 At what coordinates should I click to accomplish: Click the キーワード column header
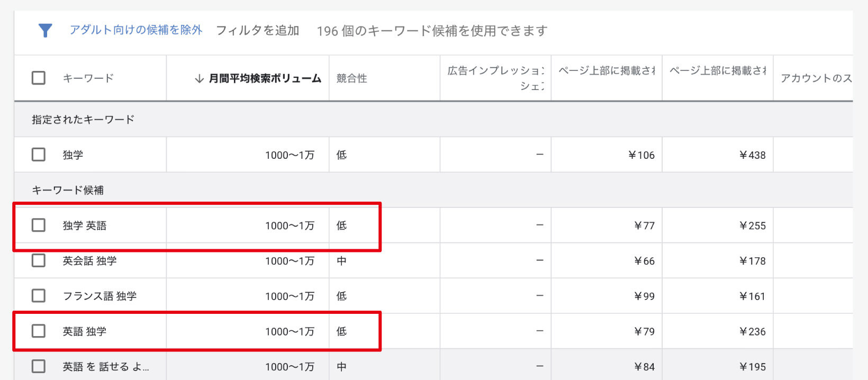(88, 78)
